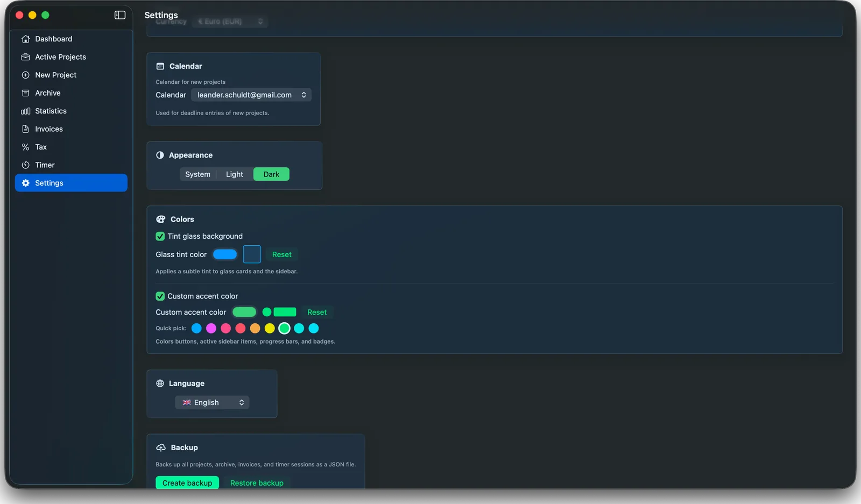The width and height of the screenshot is (861, 504).
Task: Reset the custom accent color
Action: click(x=317, y=312)
